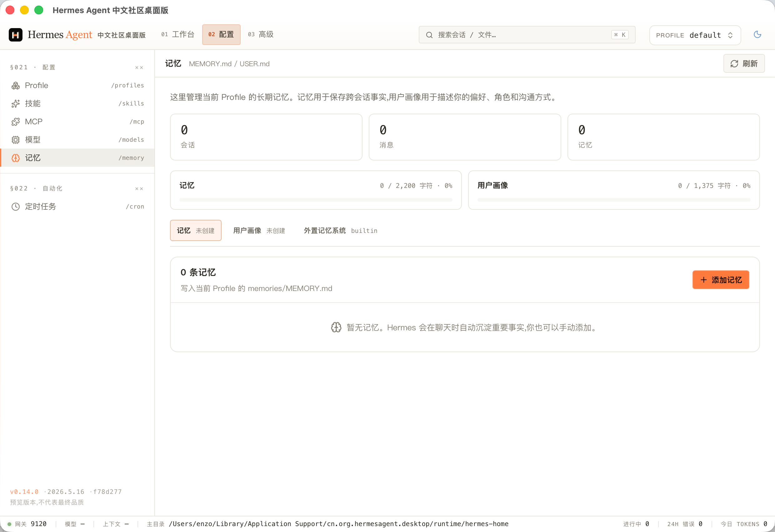The width and height of the screenshot is (775, 532).
Task: Toggle dark mode moon icon
Action: pos(757,34)
